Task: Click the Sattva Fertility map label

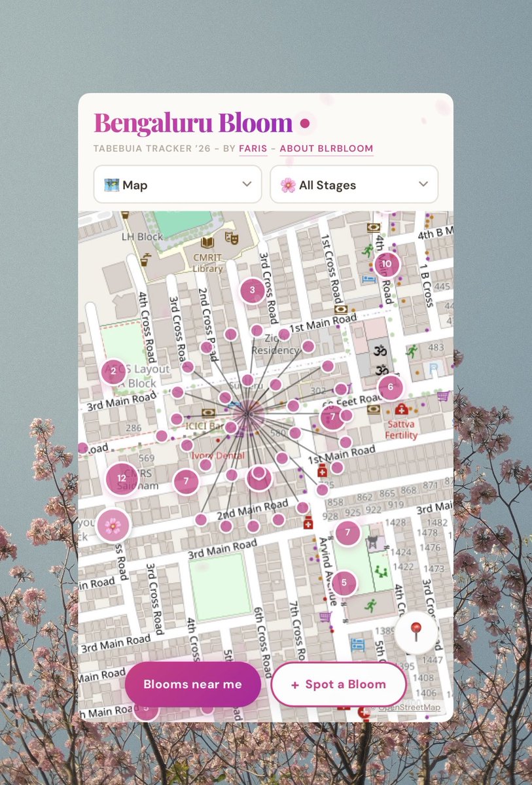Action: 401,430
